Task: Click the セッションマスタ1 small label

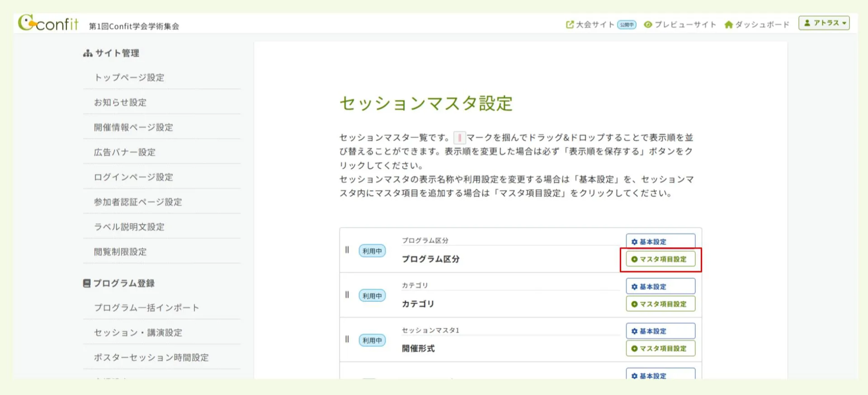Action: [430, 330]
